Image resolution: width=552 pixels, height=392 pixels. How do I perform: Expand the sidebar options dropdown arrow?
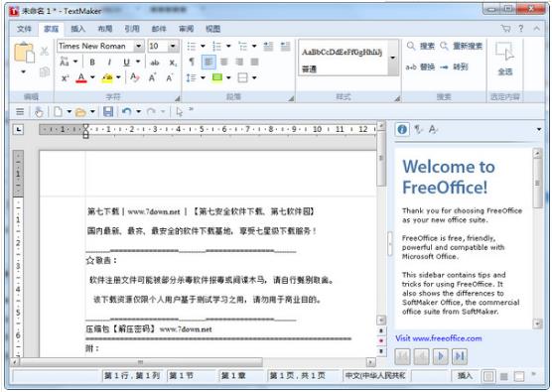[x=539, y=129]
